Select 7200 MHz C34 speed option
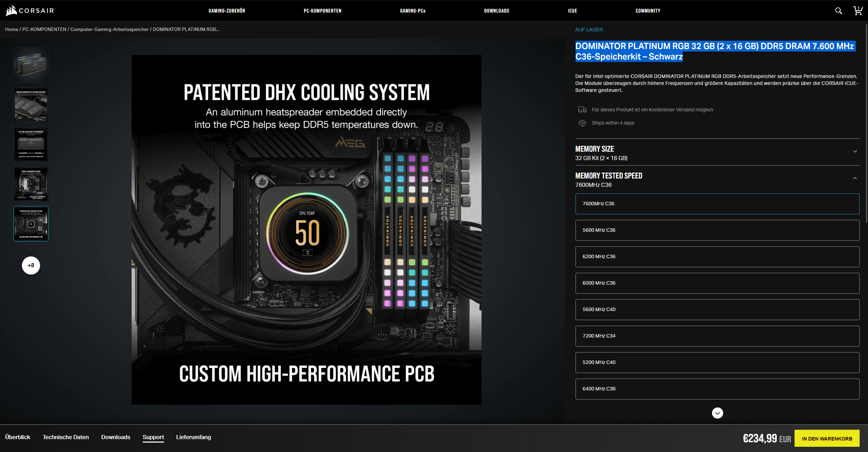Screen dimensions: 868x452 [717, 336]
